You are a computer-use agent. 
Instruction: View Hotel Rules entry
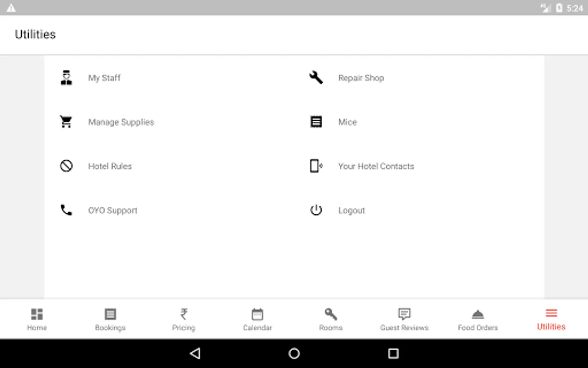[110, 166]
